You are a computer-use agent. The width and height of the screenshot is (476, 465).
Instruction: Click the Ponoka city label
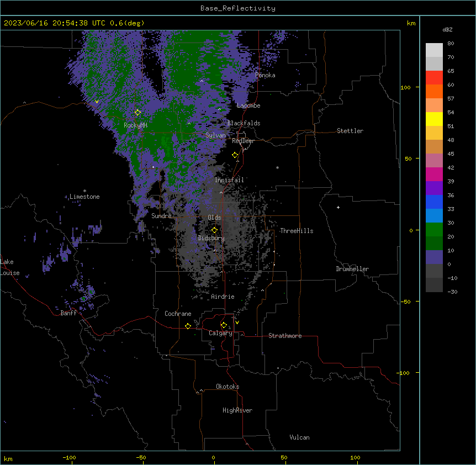point(265,75)
